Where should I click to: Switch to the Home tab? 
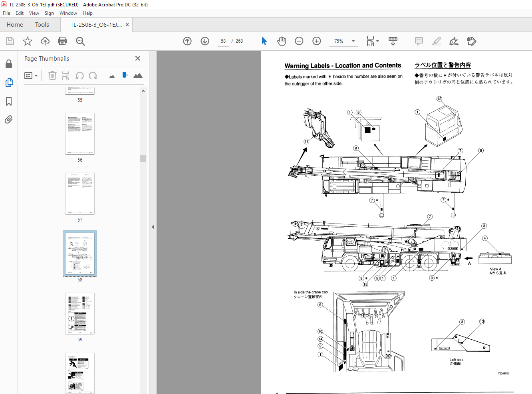pyautogui.click(x=15, y=25)
